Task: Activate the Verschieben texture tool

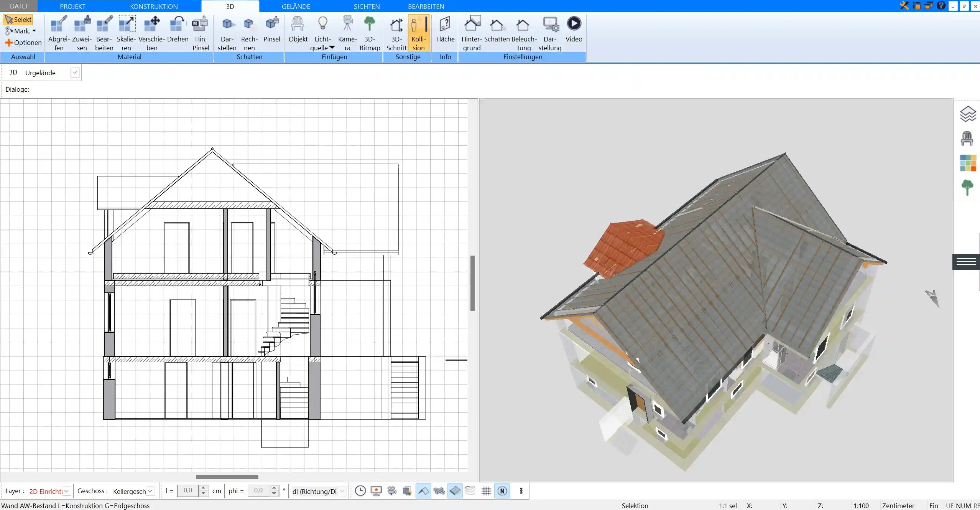Action: click(151, 33)
